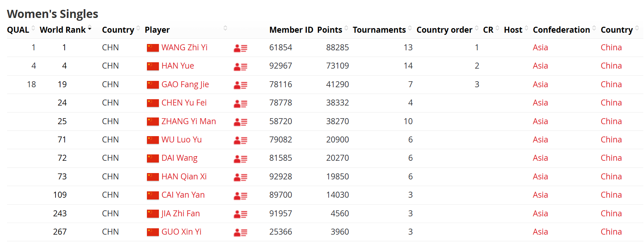Sort by the Country order column

pos(447,30)
